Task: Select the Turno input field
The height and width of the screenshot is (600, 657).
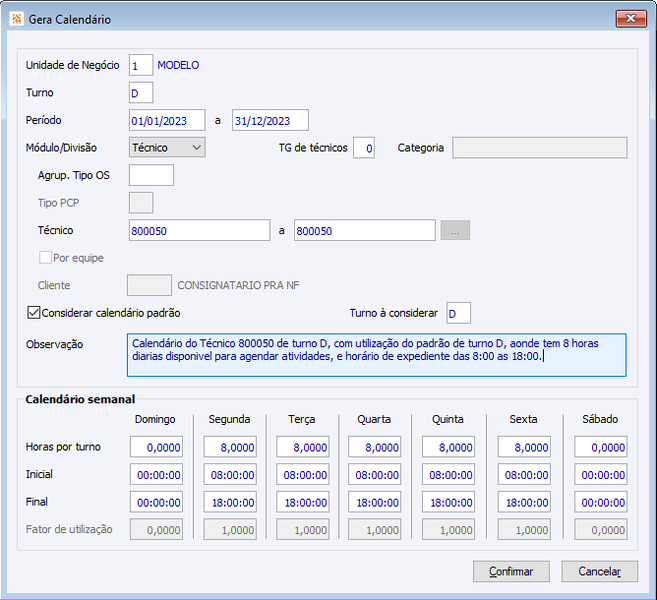Action: (141, 93)
